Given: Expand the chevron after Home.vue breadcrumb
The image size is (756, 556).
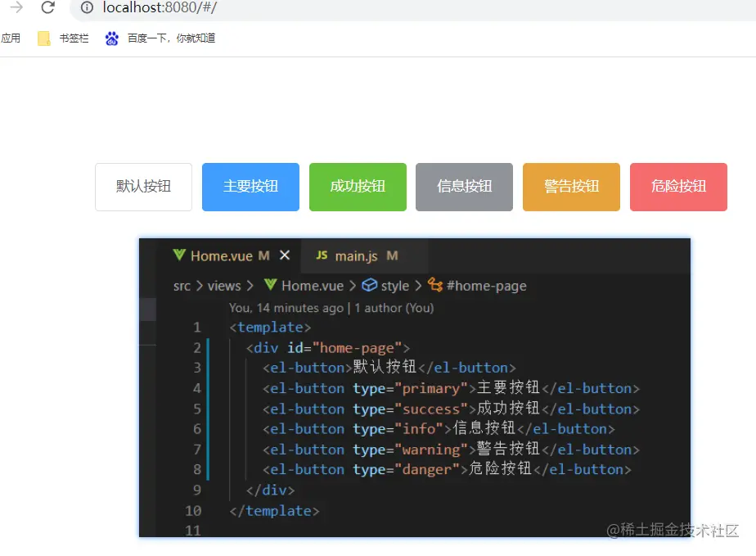Looking at the screenshot, I should pos(353,286).
